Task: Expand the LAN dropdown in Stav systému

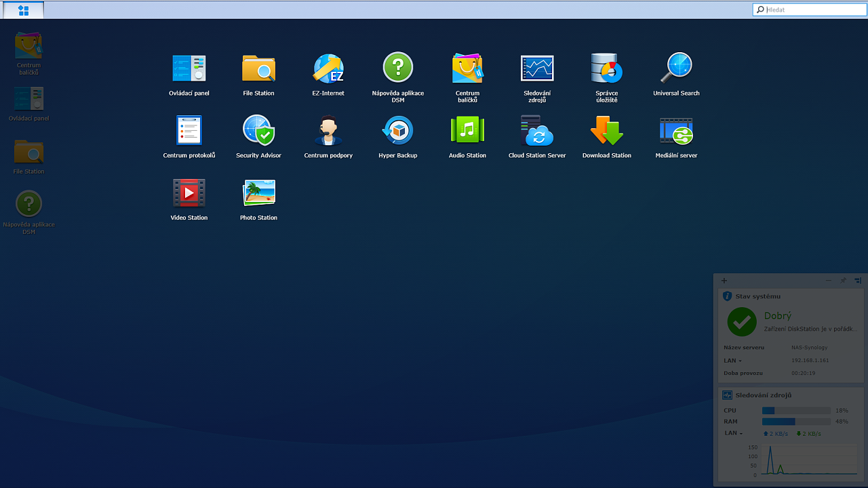Action: pyautogui.click(x=732, y=361)
